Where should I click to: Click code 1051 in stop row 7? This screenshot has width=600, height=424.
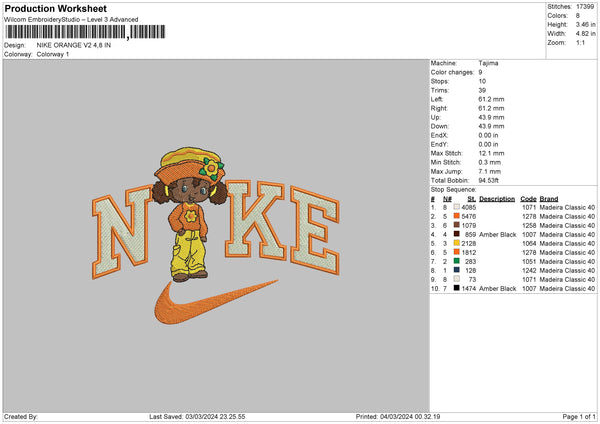[x=529, y=262]
